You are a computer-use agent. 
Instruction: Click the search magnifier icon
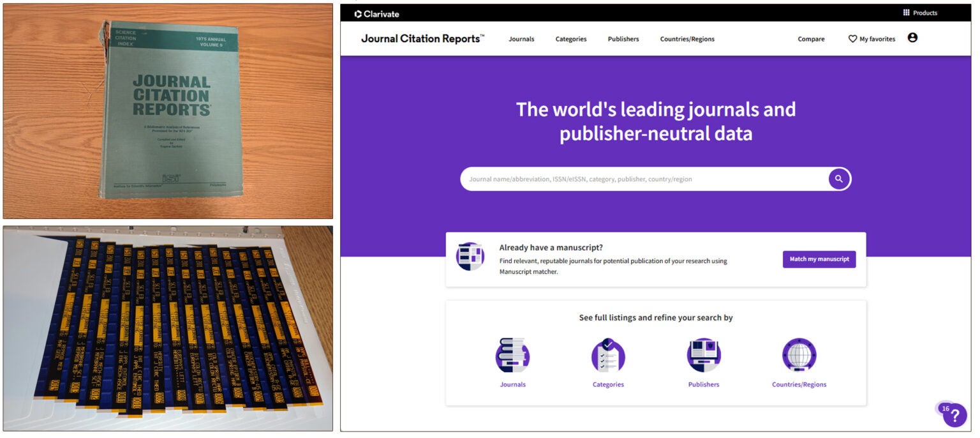tap(838, 179)
